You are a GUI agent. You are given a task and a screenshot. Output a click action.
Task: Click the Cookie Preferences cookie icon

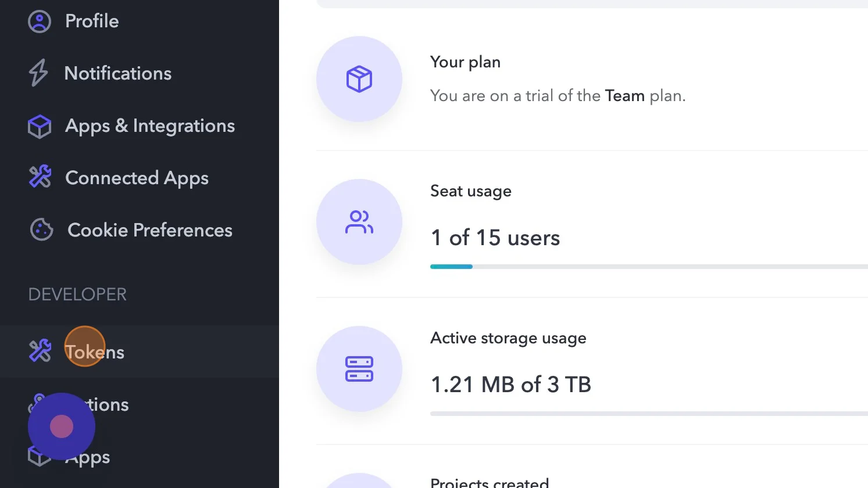41,229
